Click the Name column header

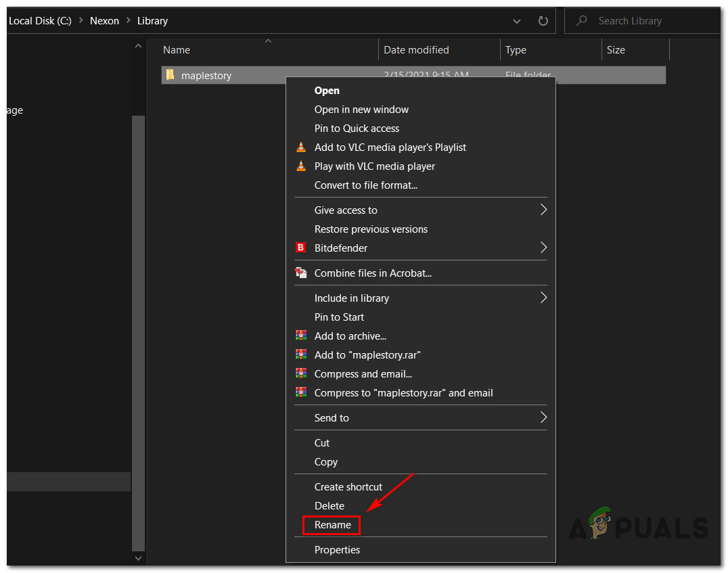tap(177, 50)
